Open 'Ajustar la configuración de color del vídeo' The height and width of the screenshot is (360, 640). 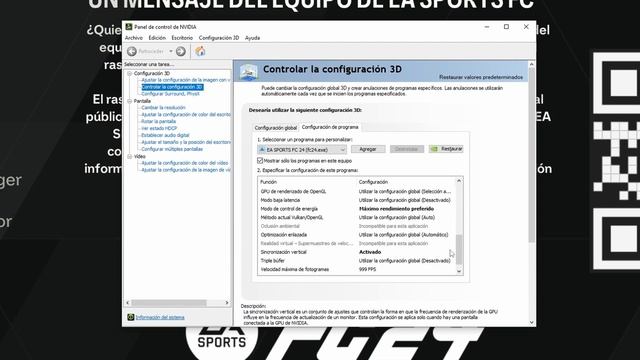coord(184,163)
